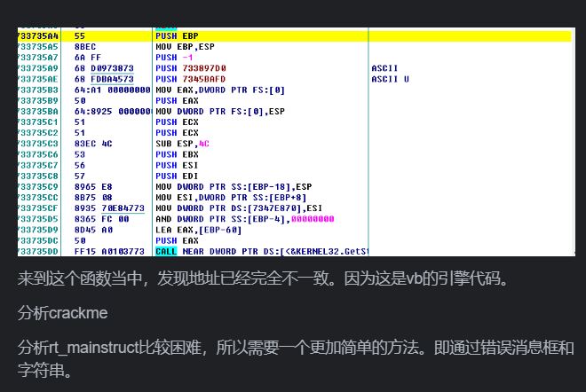This screenshot has height=392, width=586.
Task: Click the ASCII U comment entry
Action: [390, 78]
